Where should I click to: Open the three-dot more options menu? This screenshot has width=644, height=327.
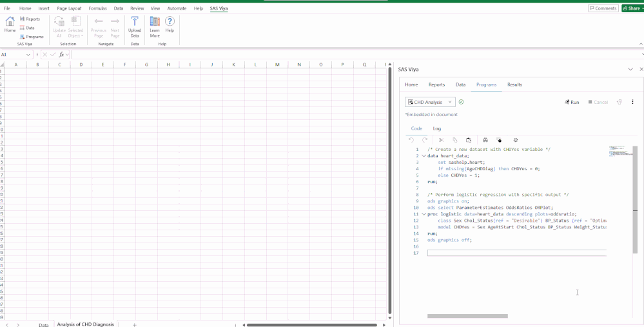[632, 102]
